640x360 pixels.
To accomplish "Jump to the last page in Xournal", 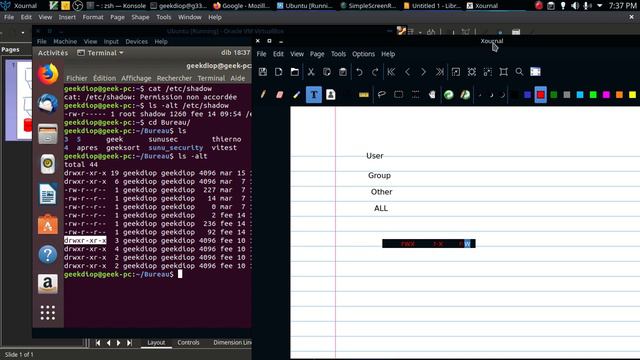I will coord(439,72).
